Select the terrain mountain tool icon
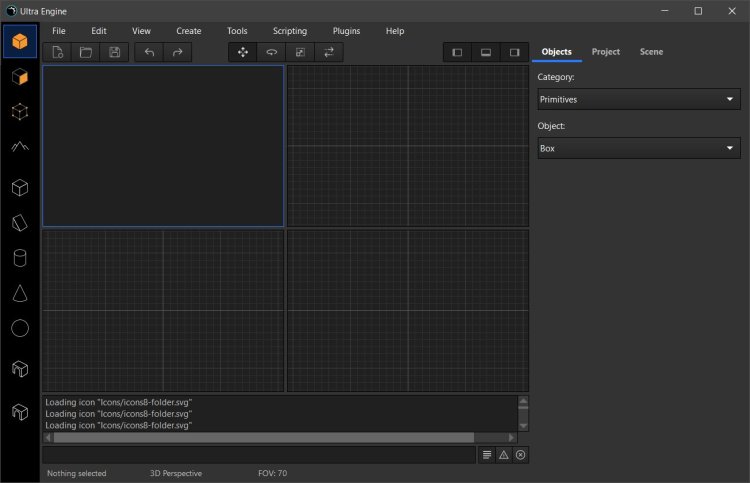Image resolution: width=750 pixels, height=483 pixels. (x=20, y=146)
